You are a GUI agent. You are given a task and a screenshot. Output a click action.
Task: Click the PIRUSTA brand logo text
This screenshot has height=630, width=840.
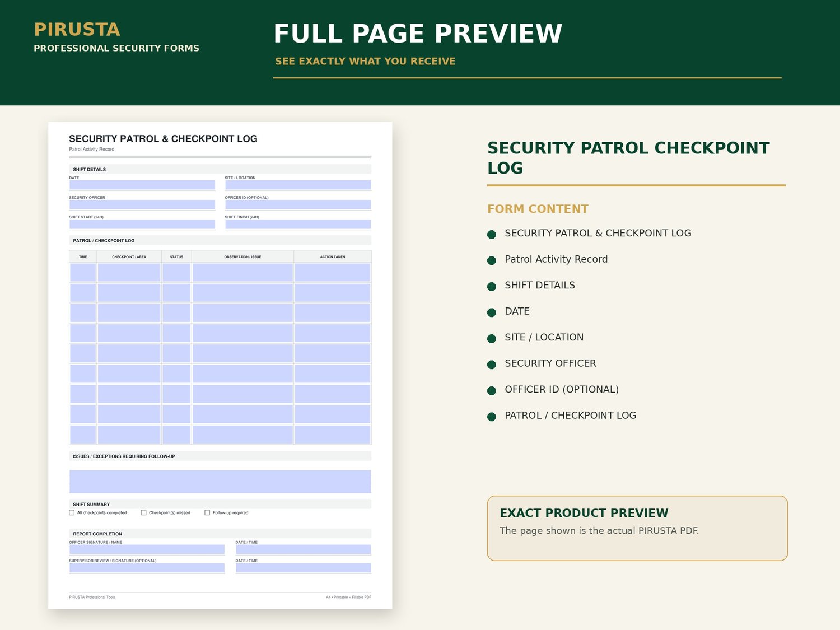click(77, 30)
